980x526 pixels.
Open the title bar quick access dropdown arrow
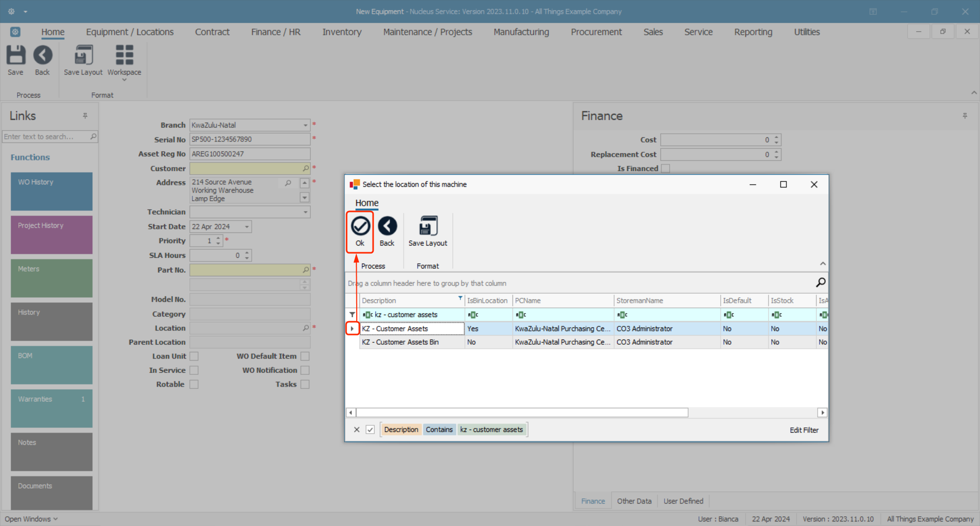pyautogui.click(x=26, y=11)
